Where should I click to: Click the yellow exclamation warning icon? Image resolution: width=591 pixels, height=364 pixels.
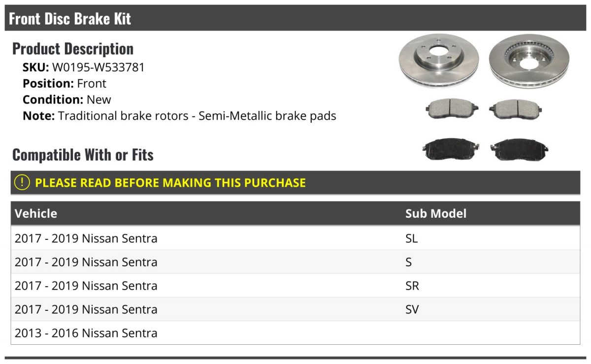[22, 182]
